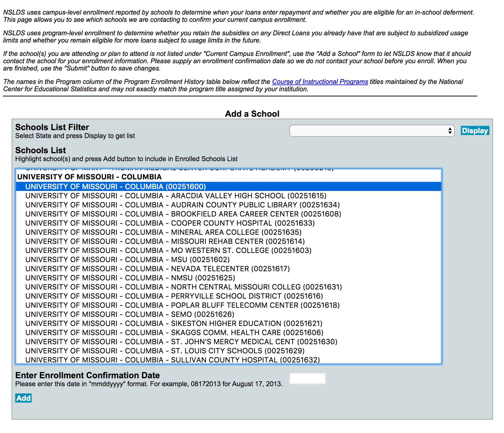Select MO Western St. College (00251603) entry
Screen dimensions: 504x433
[x=228, y=250]
